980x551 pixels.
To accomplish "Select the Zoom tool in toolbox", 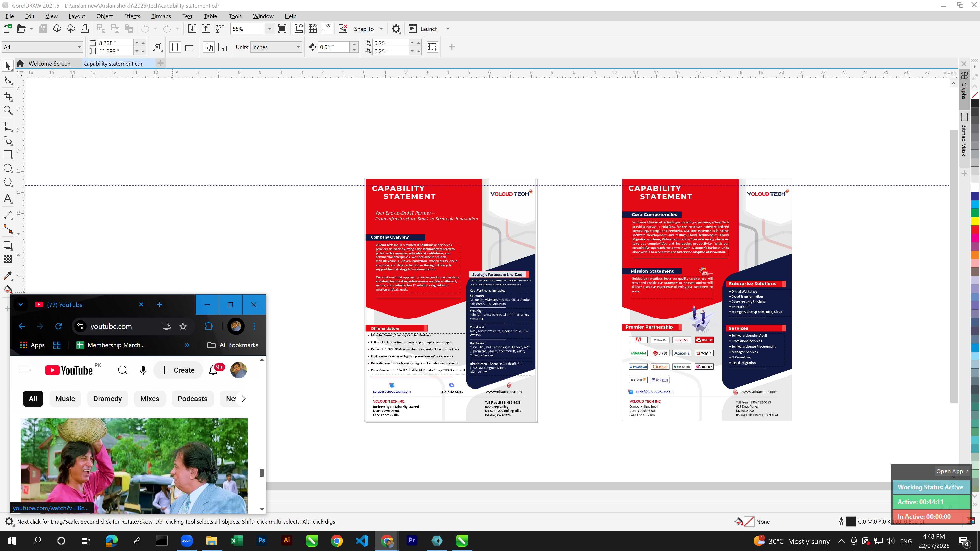I will click(8, 111).
